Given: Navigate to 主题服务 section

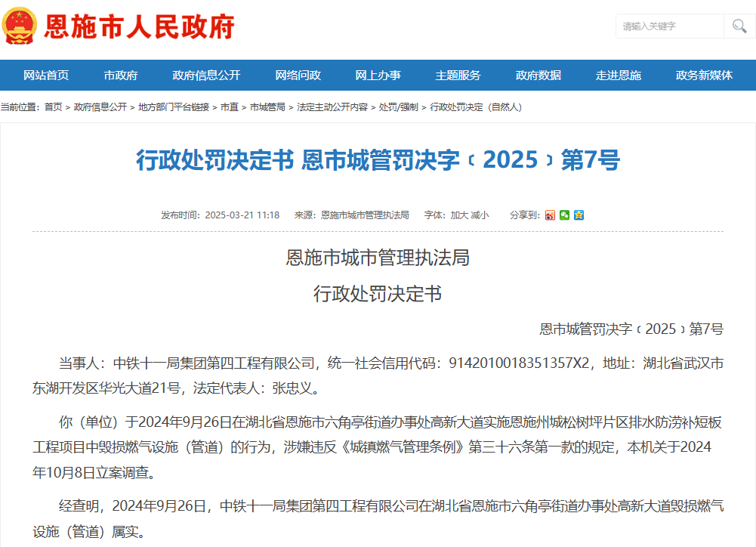Looking at the screenshot, I should pyautogui.click(x=458, y=76).
